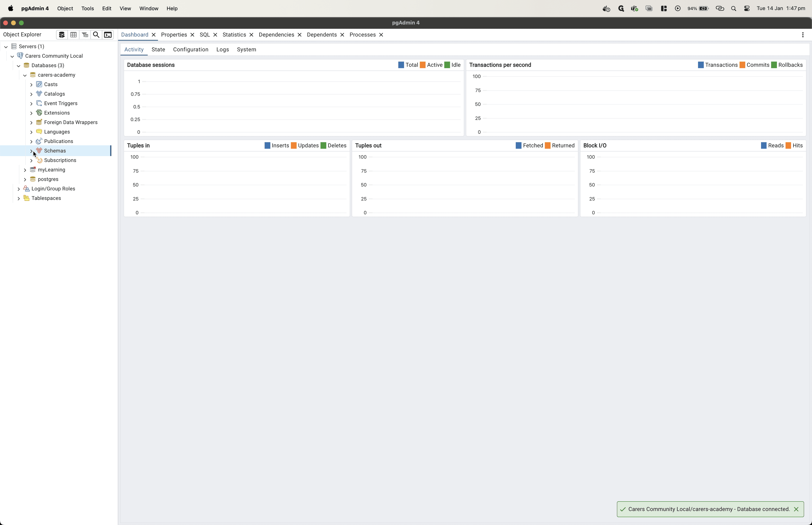
Task: Switch to the SQL tab
Action: [x=205, y=35]
